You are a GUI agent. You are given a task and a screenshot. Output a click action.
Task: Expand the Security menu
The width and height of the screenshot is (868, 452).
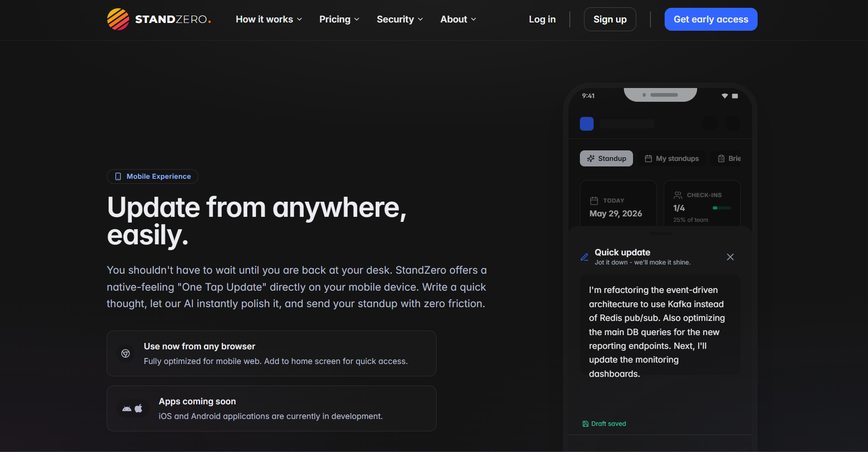(399, 19)
